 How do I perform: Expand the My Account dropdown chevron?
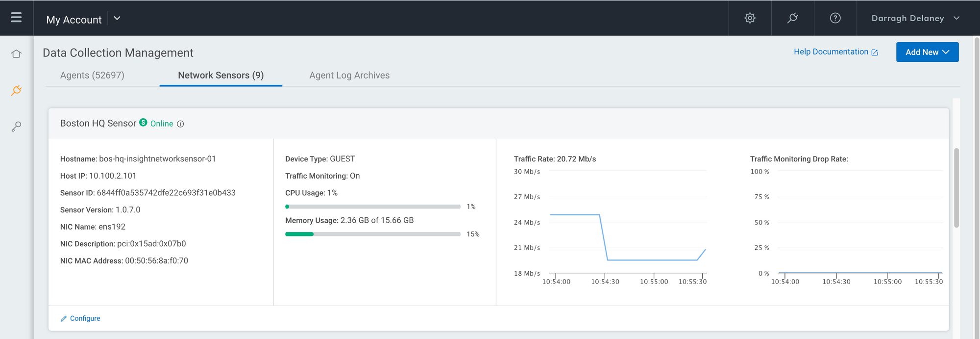pos(117,18)
